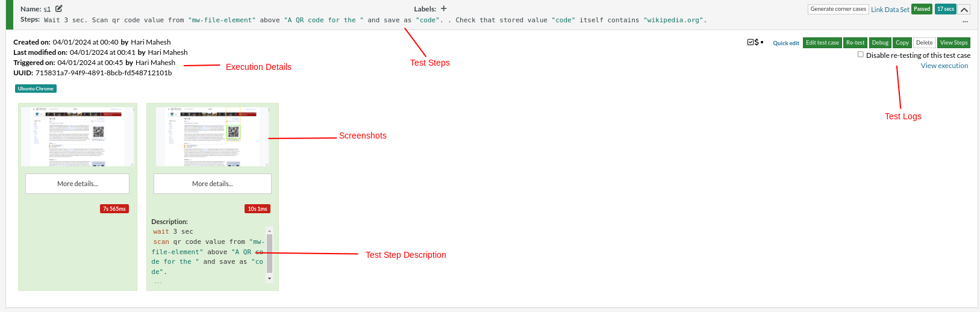The height and width of the screenshot is (312, 980).
Task: Expand More details for the 7s 565ms step
Action: 78,184
